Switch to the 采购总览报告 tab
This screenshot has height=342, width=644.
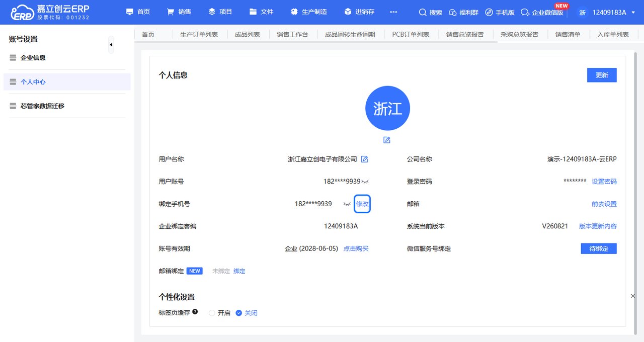pyautogui.click(x=519, y=35)
